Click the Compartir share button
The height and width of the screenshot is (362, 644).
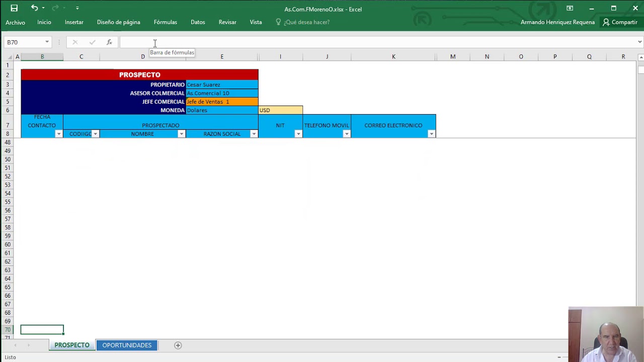pyautogui.click(x=620, y=22)
